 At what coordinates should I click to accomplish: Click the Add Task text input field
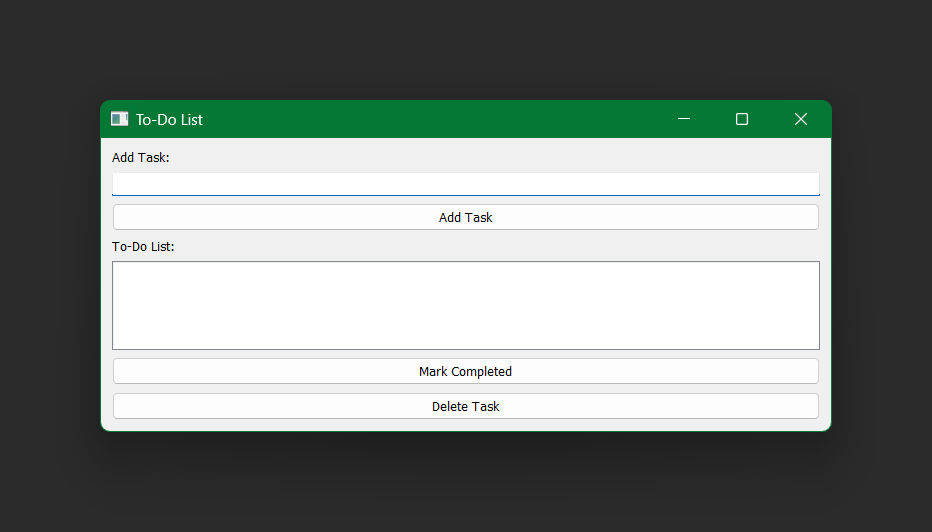(465, 184)
